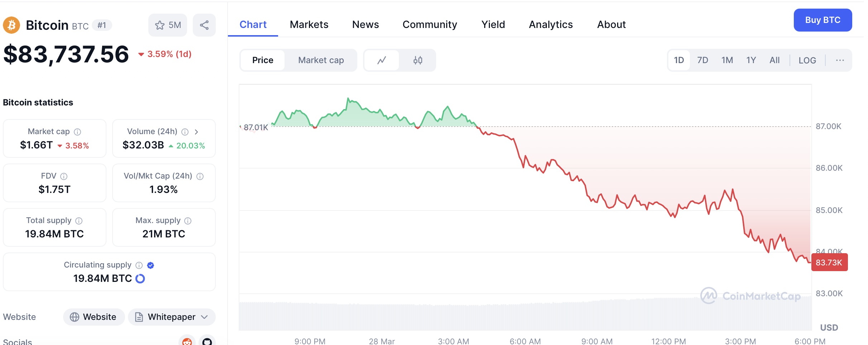The width and height of the screenshot is (868, 345).
Task: Expand Volume (24h) details chevron
Action: click(196, 132)
